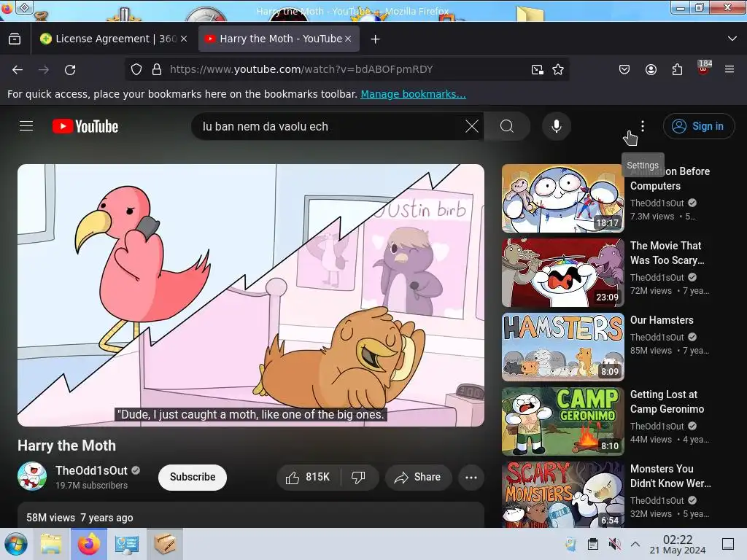Open extension with 184 badge
This screenshot has width=747, height=560.
704,69
